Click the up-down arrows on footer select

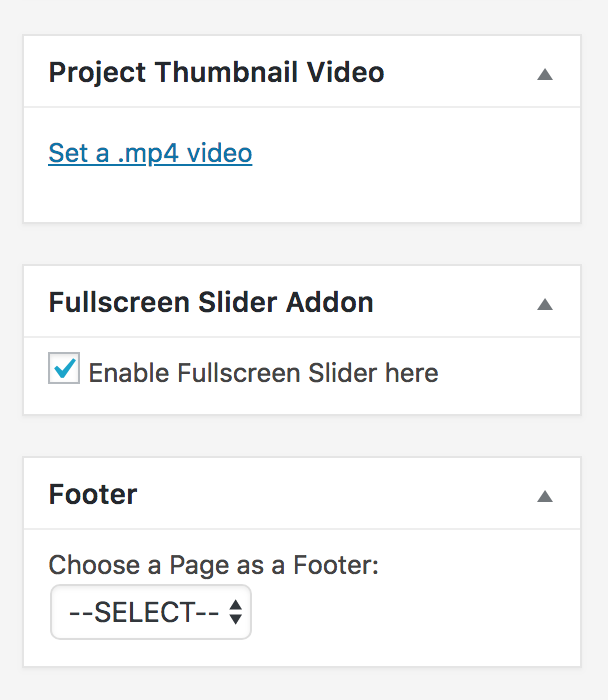pyautogui.click(x=235, y=612)
